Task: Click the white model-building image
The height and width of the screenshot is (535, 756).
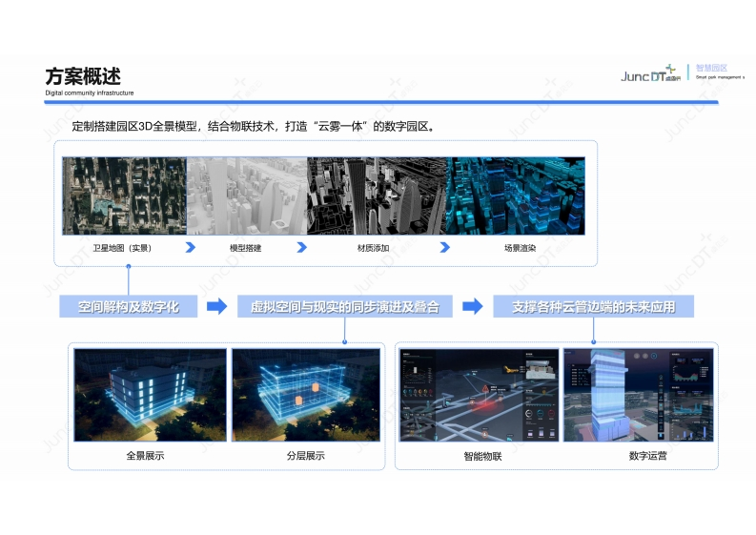Action: pyautogui.click(x=247, y=195)
